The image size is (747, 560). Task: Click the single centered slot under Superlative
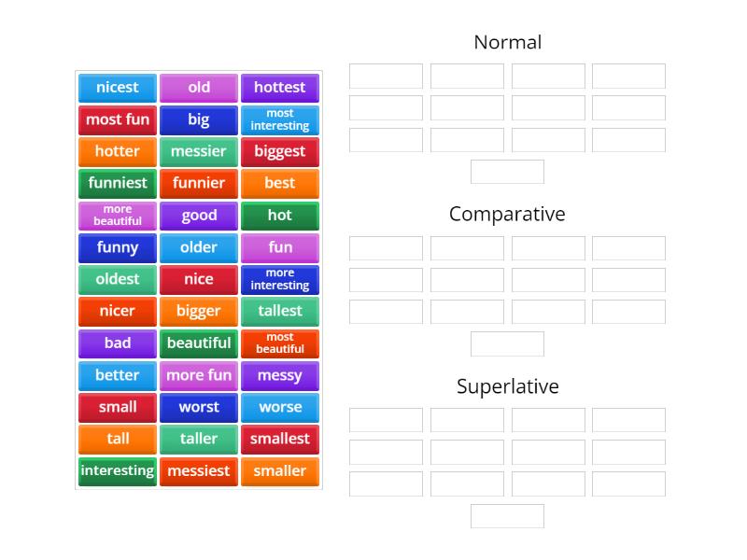(x=506, y=516)
